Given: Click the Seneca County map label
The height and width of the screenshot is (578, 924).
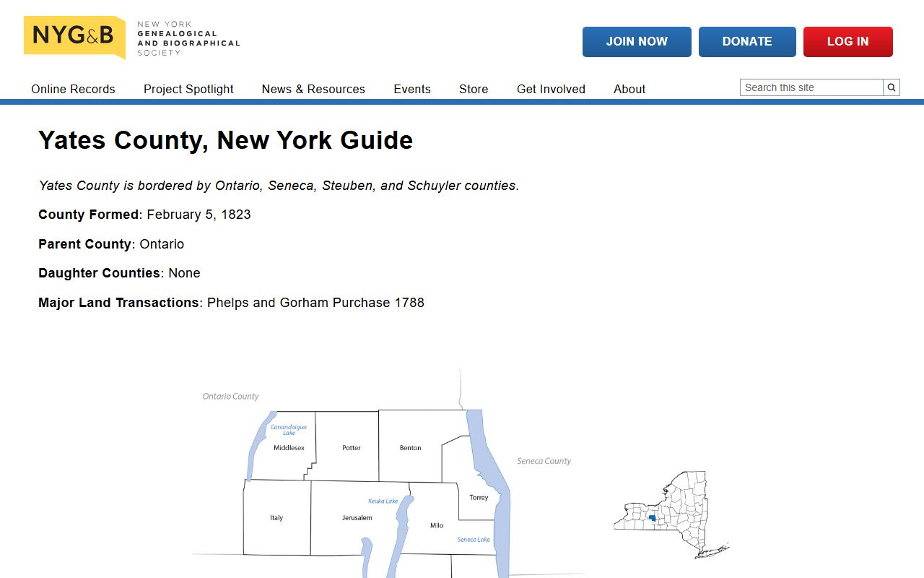Looking at the screenshot, I should coord(544,461).
